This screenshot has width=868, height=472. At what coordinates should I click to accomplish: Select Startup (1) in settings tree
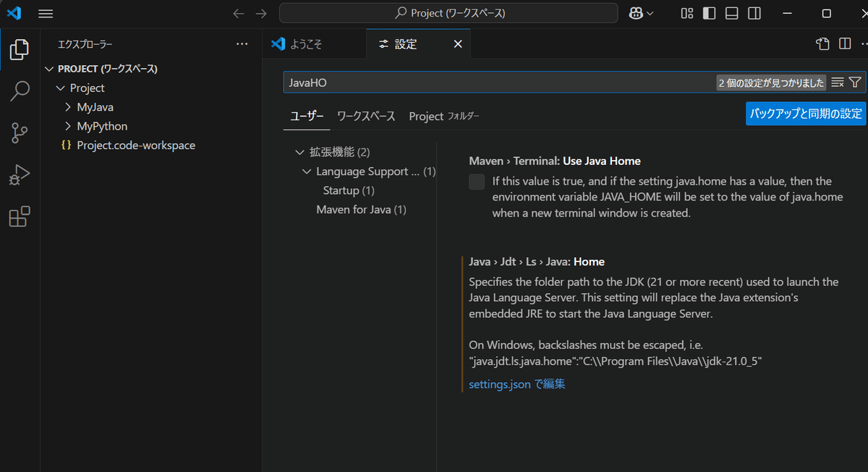click(349, 190)
